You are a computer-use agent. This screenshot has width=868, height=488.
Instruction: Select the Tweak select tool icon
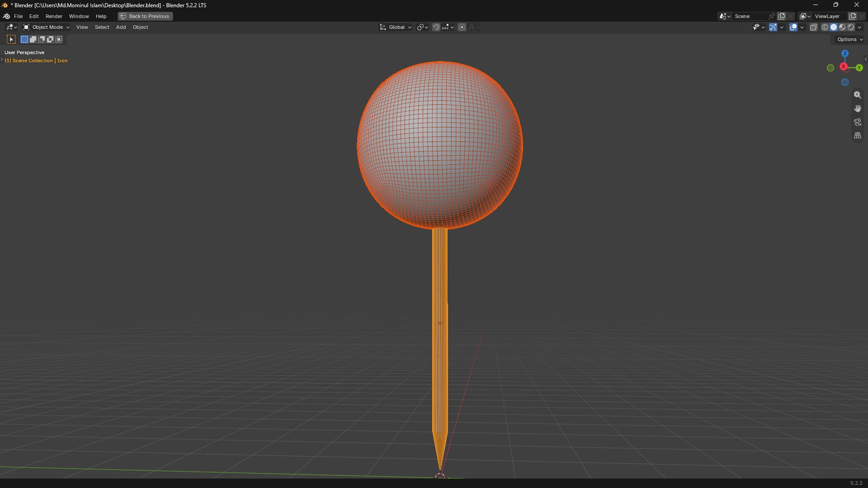pos(11,39)
